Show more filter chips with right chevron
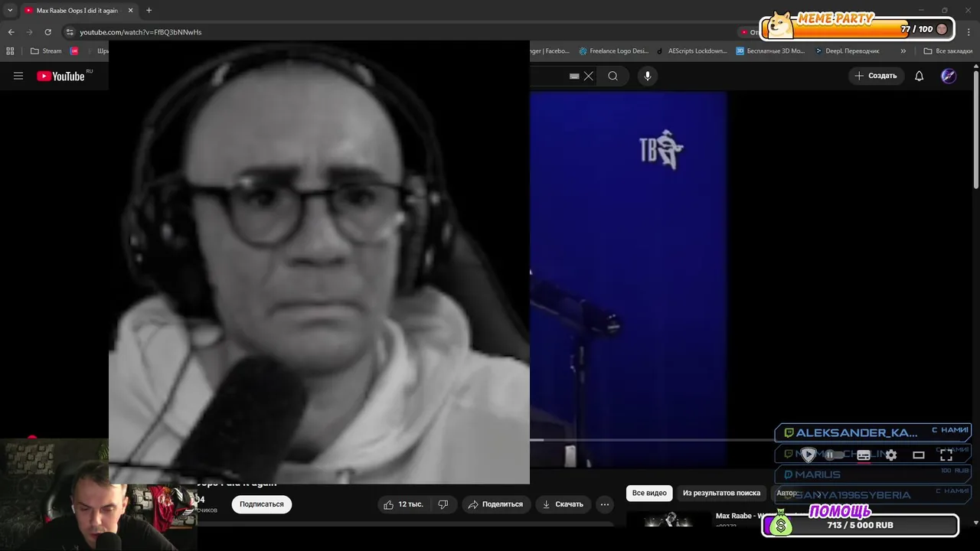Image resolution: width=980 pixels, height=551 pixels. click(819, 494)
